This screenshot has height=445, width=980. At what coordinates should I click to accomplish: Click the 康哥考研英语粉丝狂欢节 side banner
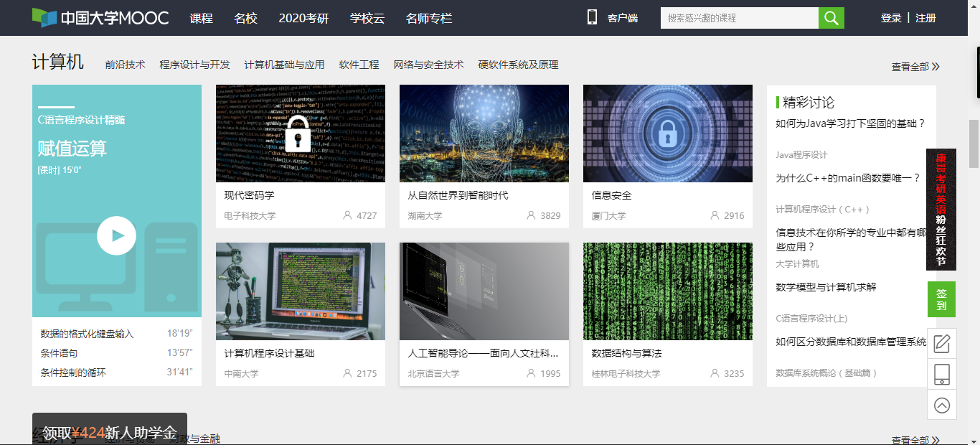(x=941, y=210)
